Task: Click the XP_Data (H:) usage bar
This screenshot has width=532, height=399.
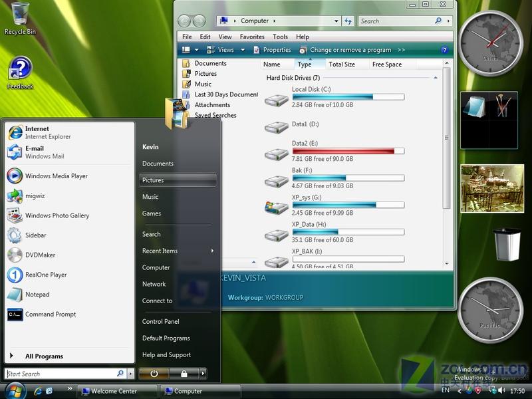Action: (x=348, y=232)
